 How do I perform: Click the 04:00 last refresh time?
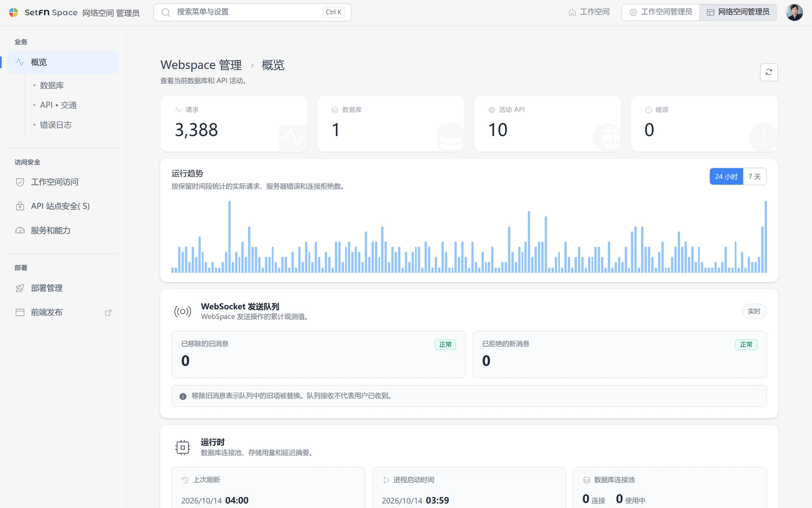(237, 500)
